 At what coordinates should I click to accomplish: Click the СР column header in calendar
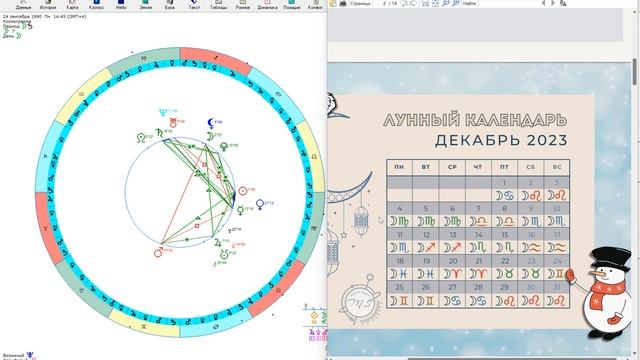point(452,167)
